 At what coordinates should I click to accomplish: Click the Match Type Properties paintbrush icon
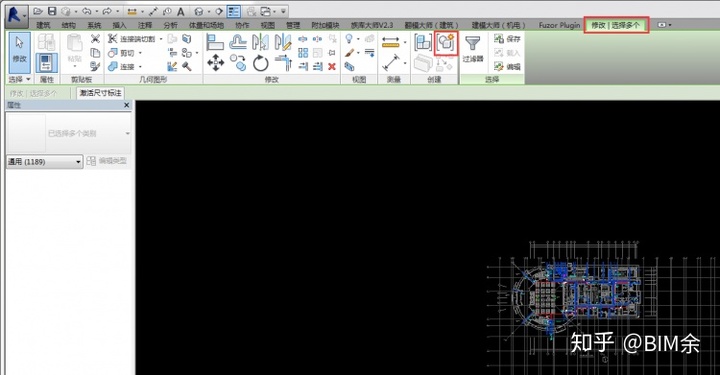(95, 67)
